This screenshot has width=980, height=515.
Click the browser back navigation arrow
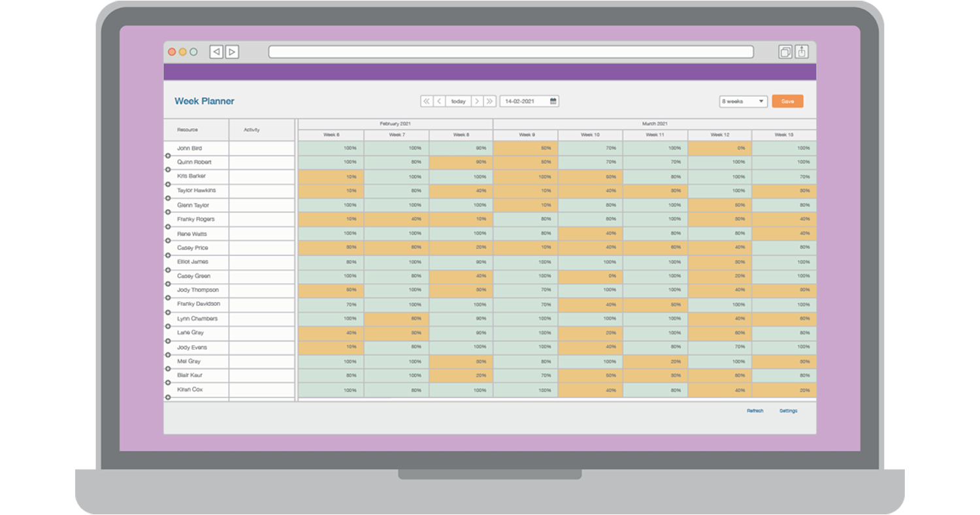click(216, 52)
